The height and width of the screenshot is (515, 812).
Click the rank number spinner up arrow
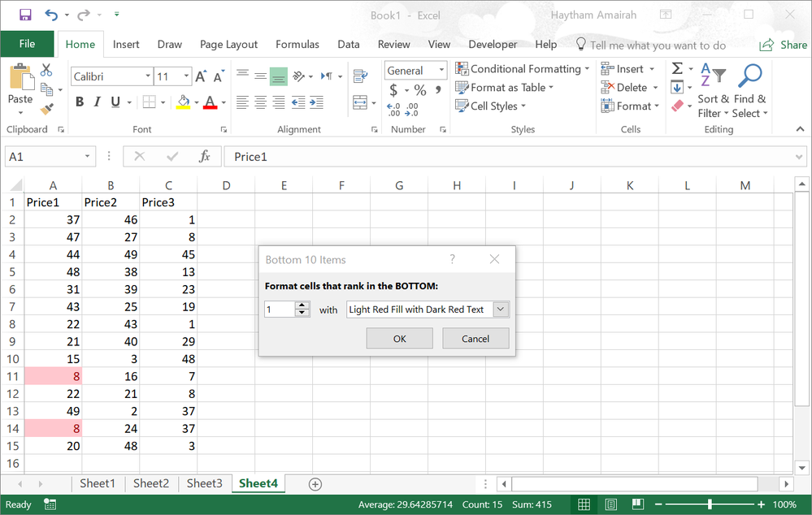click(x=302, y=305)
